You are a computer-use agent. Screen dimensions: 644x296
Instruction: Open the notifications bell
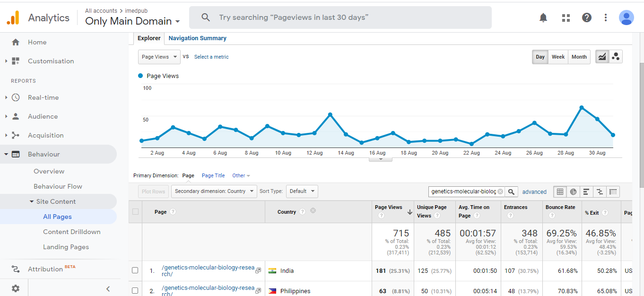543,17
